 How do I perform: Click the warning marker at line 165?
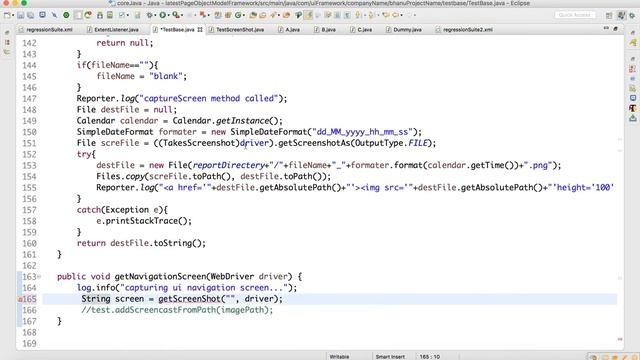(20, 299)
